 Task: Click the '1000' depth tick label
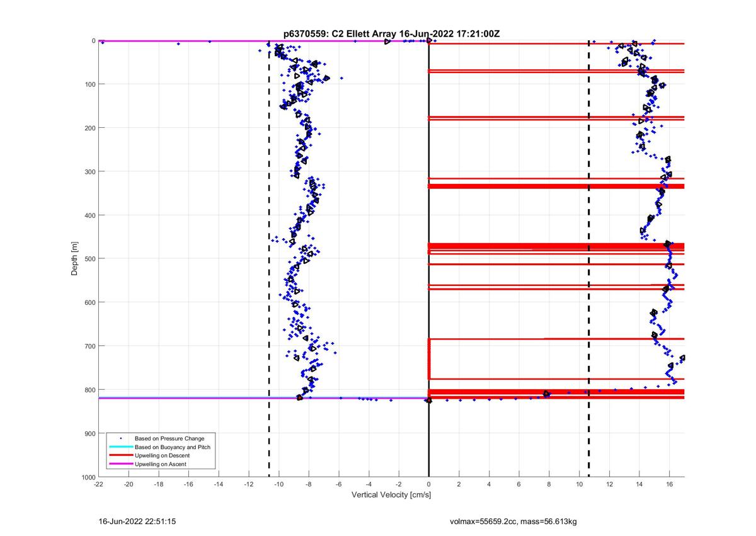click(x=88, y=477)
